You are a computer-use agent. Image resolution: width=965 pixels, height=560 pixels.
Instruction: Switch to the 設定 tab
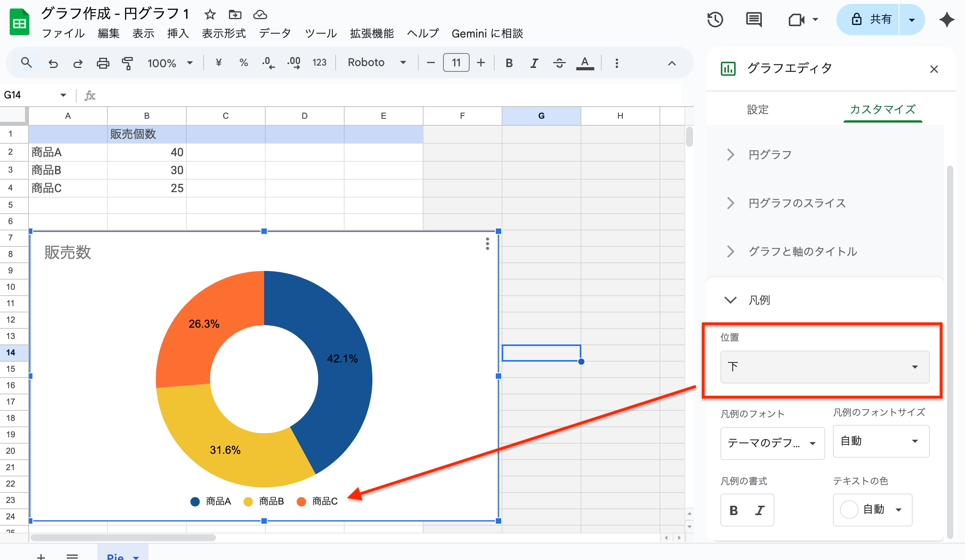758,110
